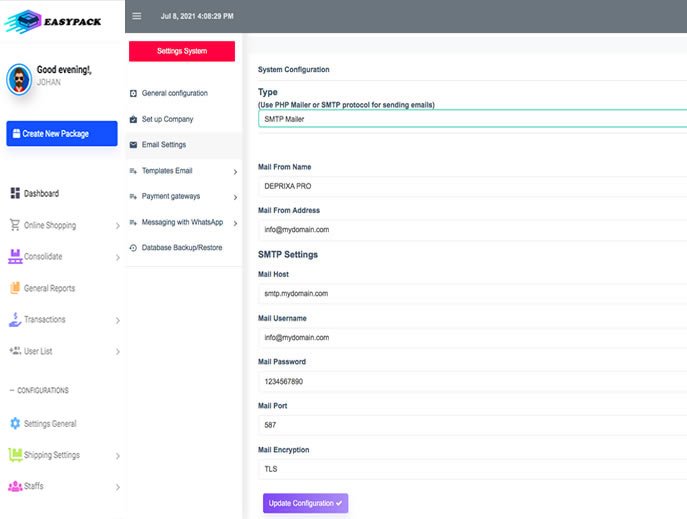Click the Staffs people icon

tap(15, 486)
